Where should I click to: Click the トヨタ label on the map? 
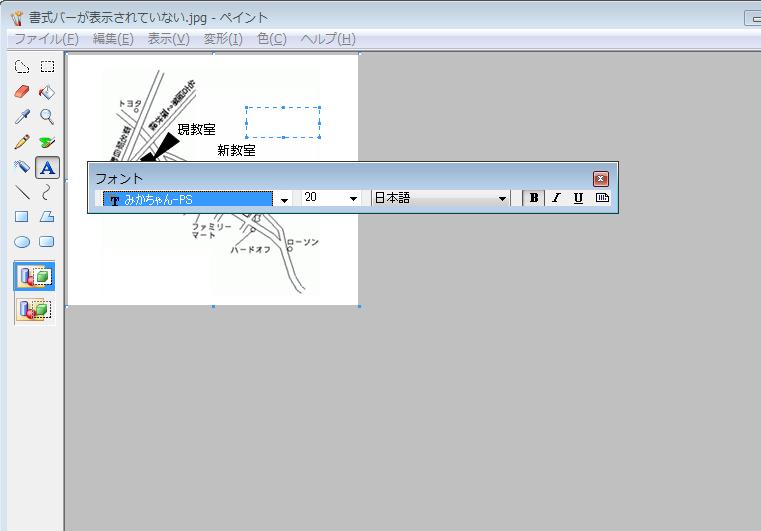130,103
